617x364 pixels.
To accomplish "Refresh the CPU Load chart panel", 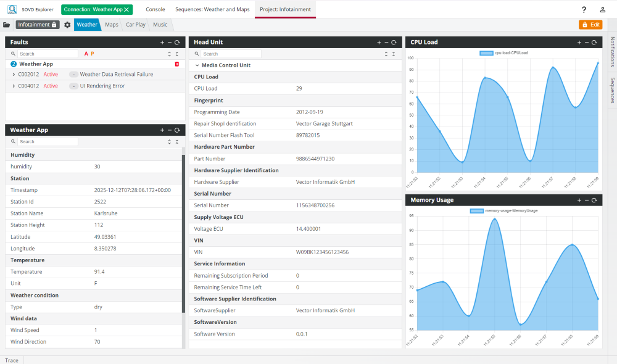I will click(x=594, y=43).
